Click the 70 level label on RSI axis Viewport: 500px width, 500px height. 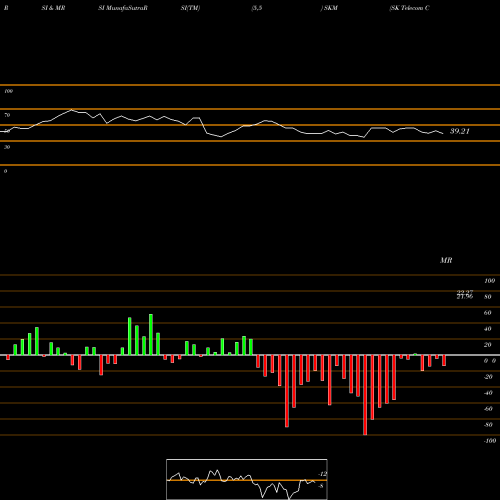pos(7,115)
